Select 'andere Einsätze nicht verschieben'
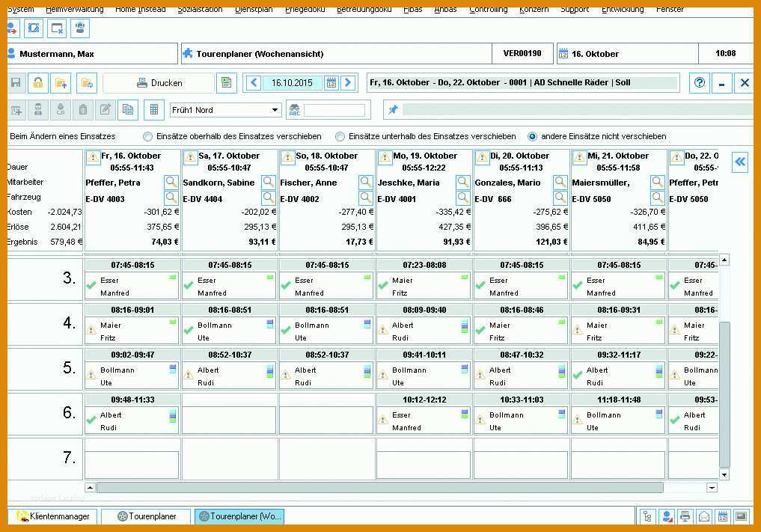 [x=533, y=136]
